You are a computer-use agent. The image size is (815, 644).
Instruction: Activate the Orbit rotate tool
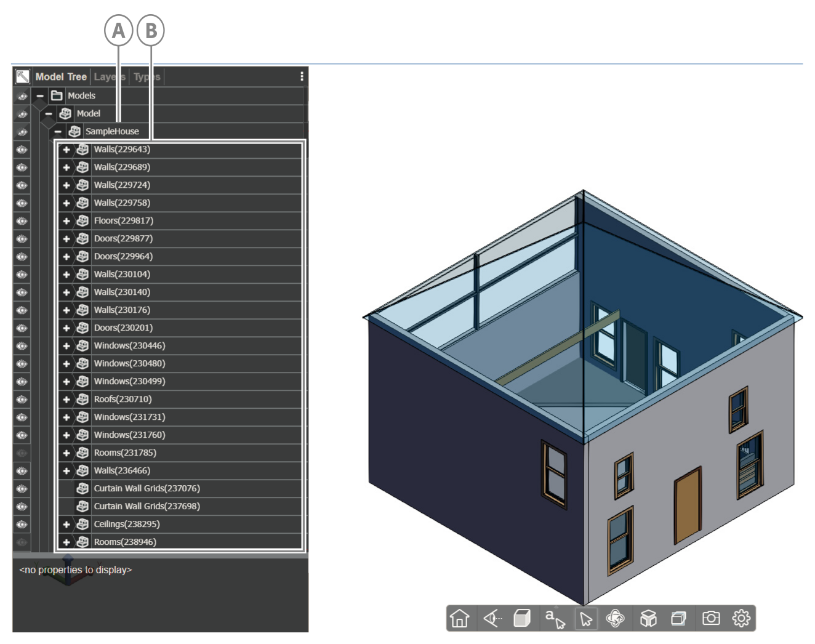point(616,618)
